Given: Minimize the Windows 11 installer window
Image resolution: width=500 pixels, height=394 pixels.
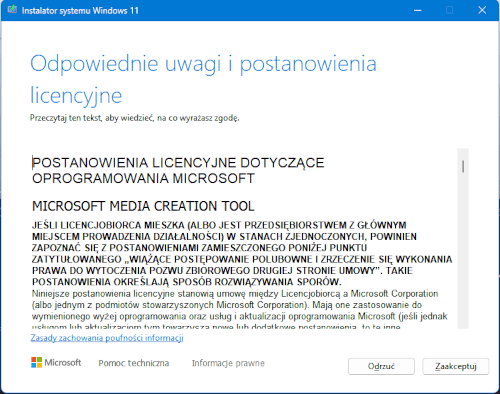Looking at the screenshot, I should [x=418, y=10].
